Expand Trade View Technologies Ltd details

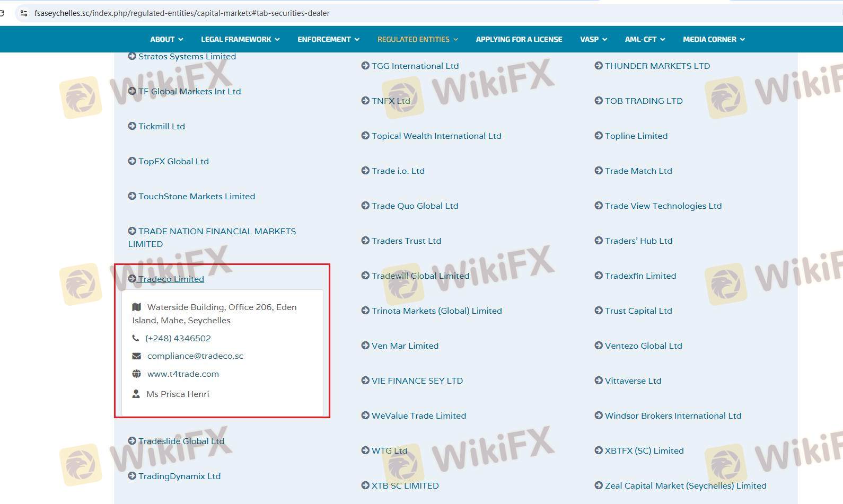[x=663, y=206]
